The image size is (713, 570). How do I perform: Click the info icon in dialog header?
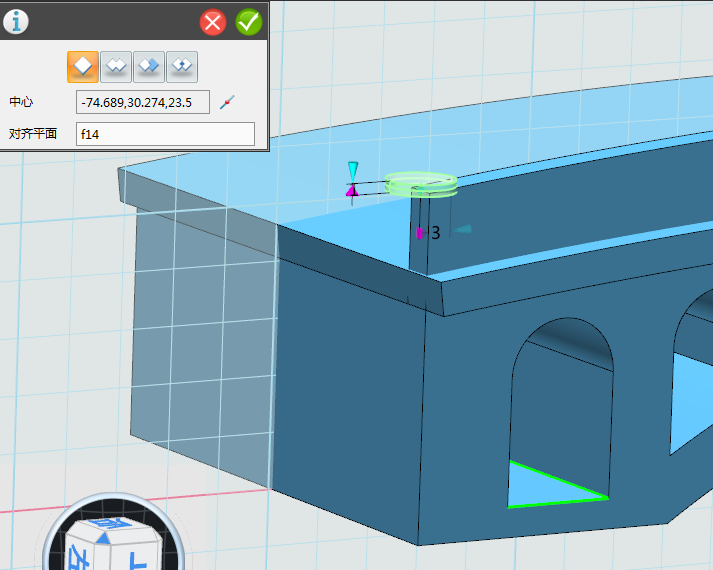coord(16,22)
